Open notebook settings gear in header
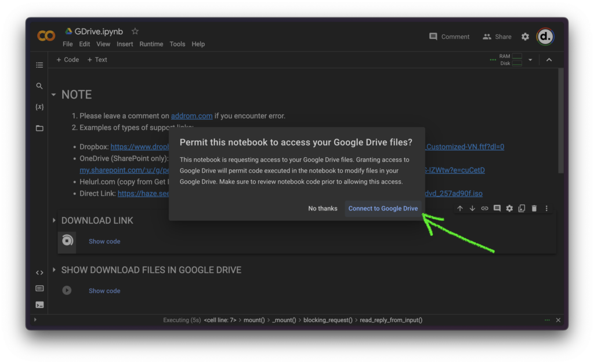The image size is (594, 364). tap(525, 37)
